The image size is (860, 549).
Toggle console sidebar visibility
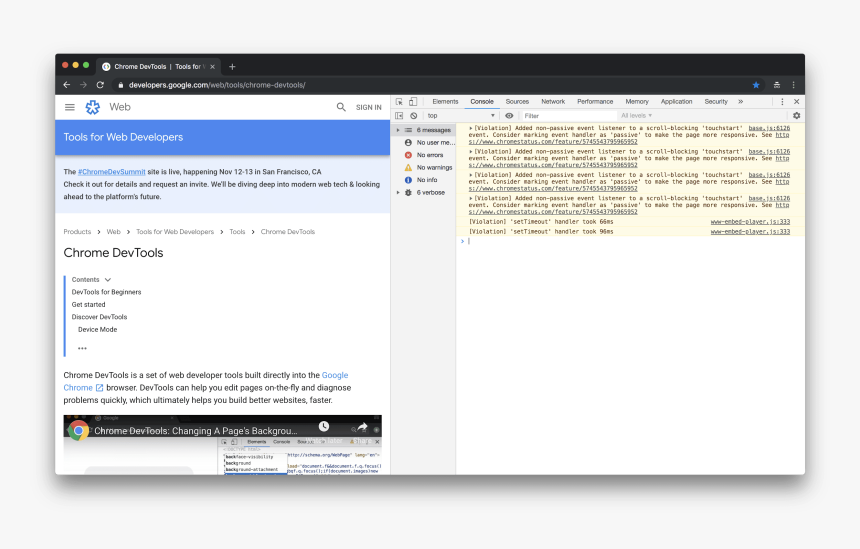pos(399,116)
